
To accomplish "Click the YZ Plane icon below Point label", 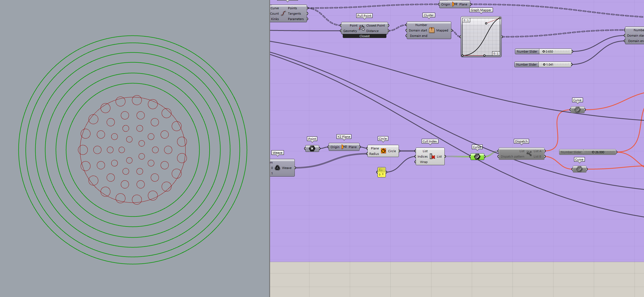I will point(344,147).
